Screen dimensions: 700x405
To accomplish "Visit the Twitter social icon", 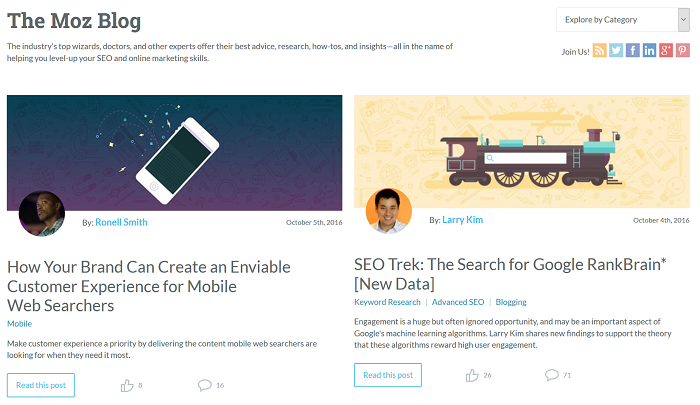I will point(616,51).
